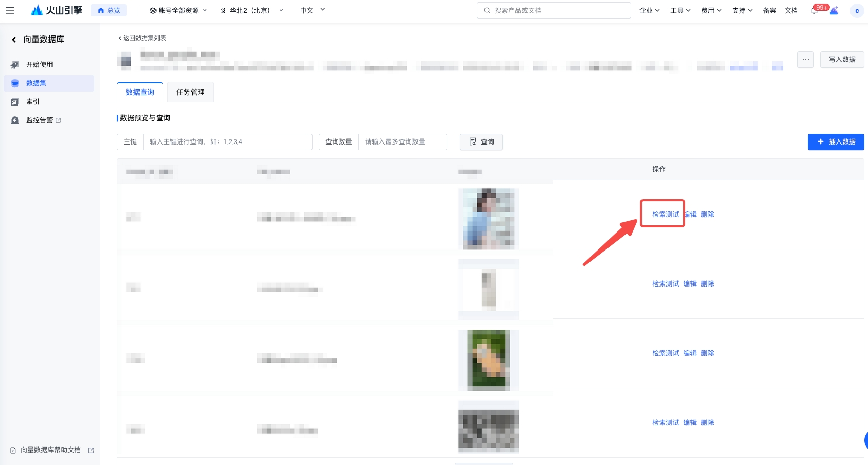The height and width of the screenshot is (465, 868).
Task: Click the Volcano Engine logo
Action: point(57,10)
